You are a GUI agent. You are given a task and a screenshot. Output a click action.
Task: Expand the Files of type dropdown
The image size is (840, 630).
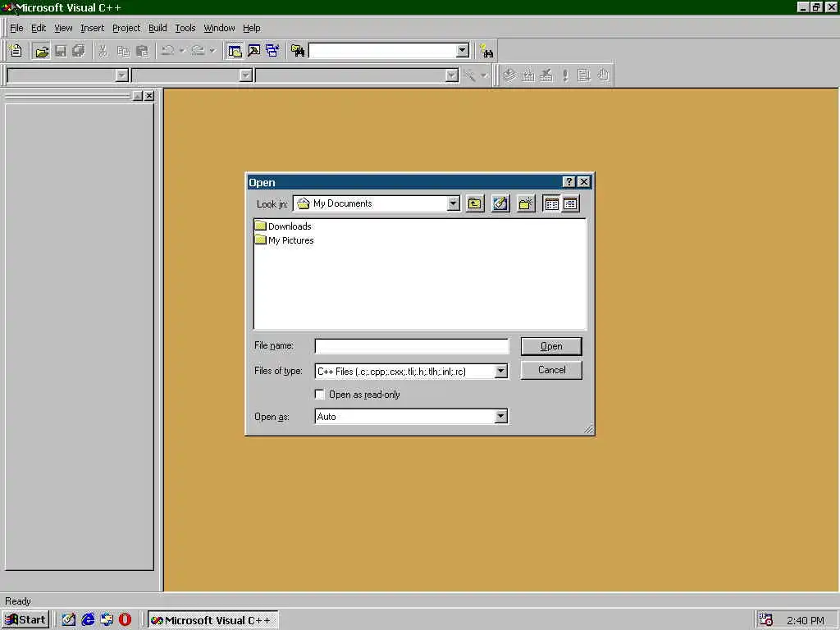tap(501, 371)
